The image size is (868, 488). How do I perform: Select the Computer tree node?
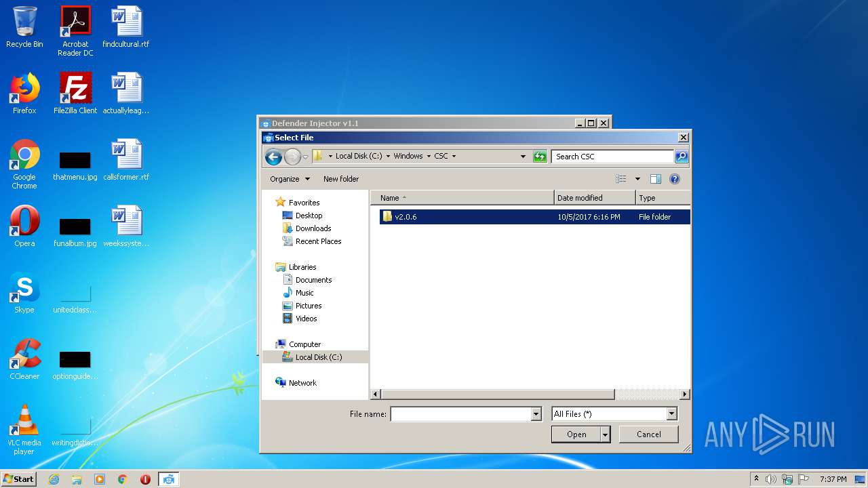(x=304, y=344)
